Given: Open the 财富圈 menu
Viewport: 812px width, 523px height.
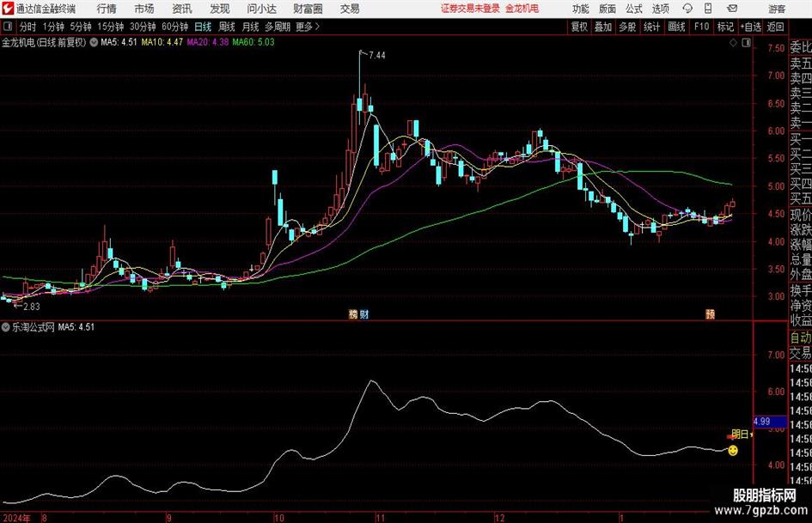Looking at the screenshot, I should coord(308,9).
